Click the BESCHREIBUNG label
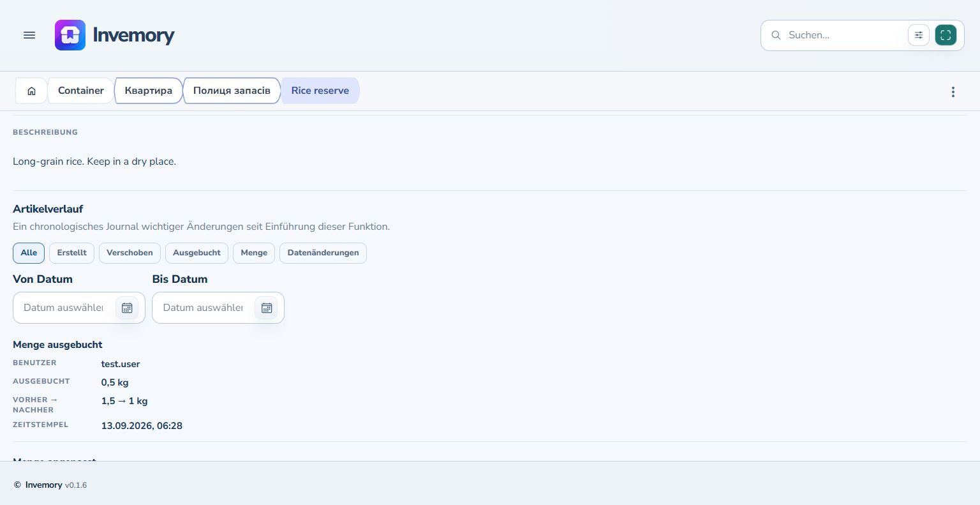The image size is (980, 505). (x=45, y=132)
